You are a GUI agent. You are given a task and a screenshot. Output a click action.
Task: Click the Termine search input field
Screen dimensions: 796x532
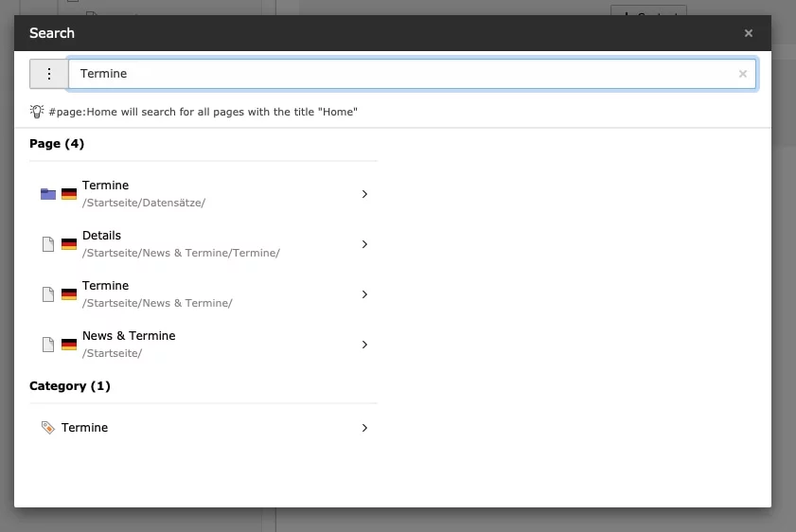click(412, 74)
